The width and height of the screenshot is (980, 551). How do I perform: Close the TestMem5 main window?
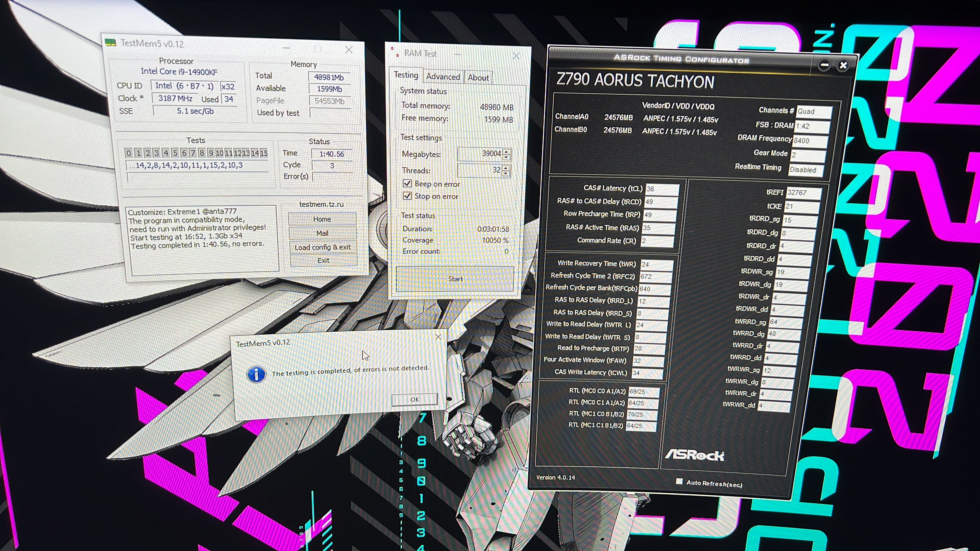(x=349, y=50)
